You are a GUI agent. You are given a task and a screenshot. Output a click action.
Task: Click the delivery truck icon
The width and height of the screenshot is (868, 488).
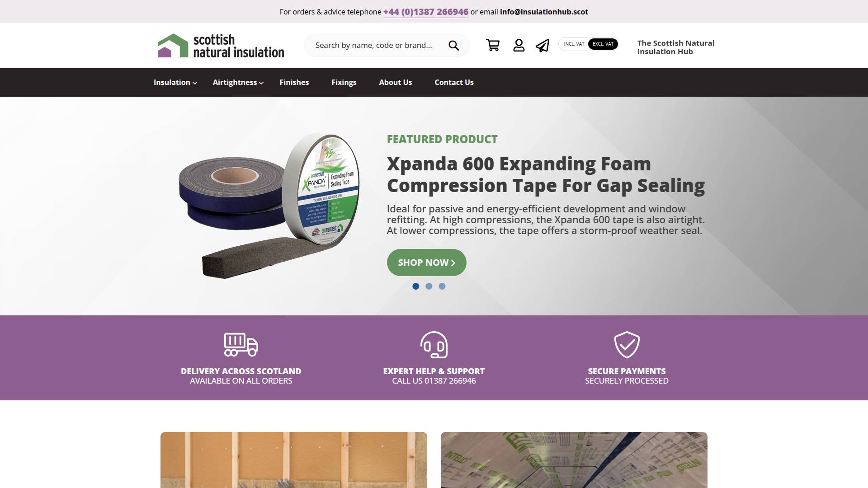pyautogui.click(x=241, y=345)
